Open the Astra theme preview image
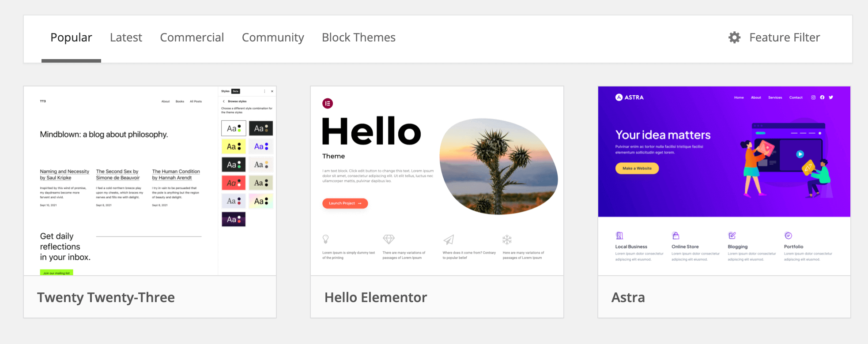 [x=724, y=181]
